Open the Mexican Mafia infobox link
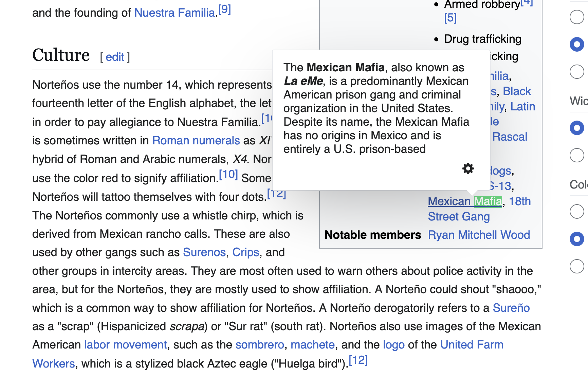This screenshot has width=588, height=375. click(465, 201)
